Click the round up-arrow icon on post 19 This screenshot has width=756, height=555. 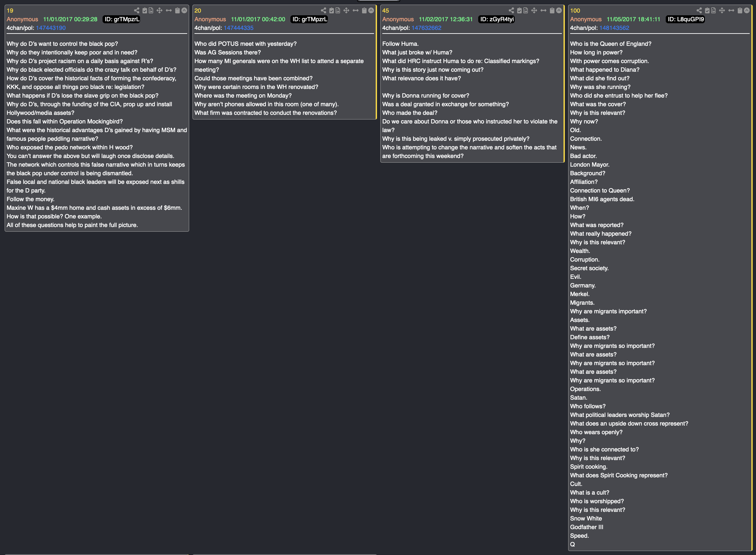point(184,10)
